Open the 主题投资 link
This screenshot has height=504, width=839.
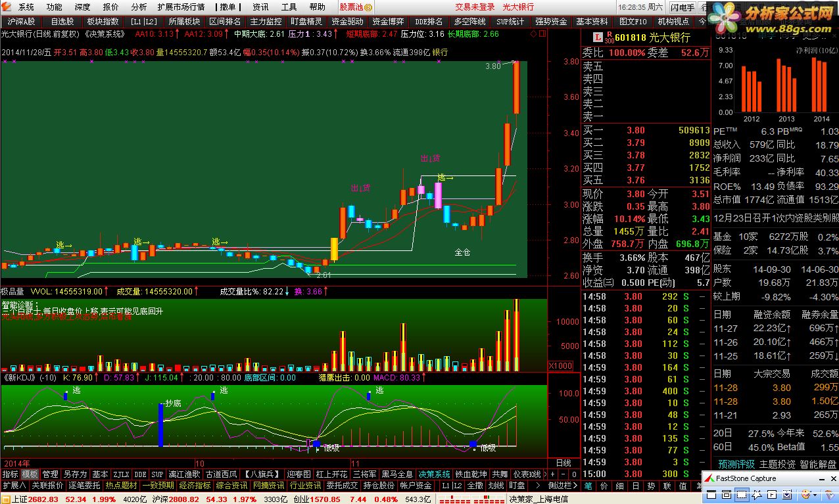777,464
